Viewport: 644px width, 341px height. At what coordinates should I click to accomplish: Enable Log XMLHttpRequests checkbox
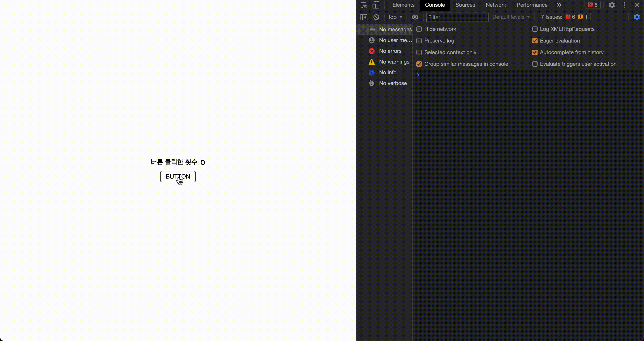coord(535,29)
